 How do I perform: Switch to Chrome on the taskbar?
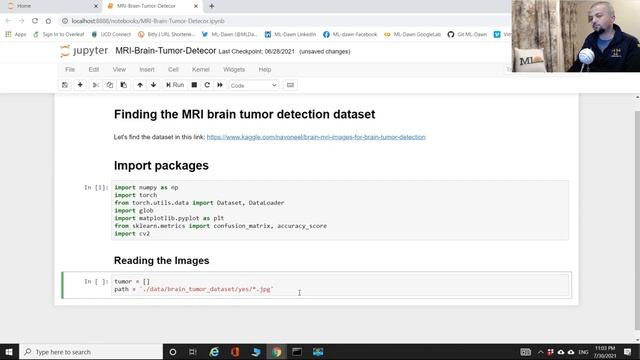coord(277,352)
